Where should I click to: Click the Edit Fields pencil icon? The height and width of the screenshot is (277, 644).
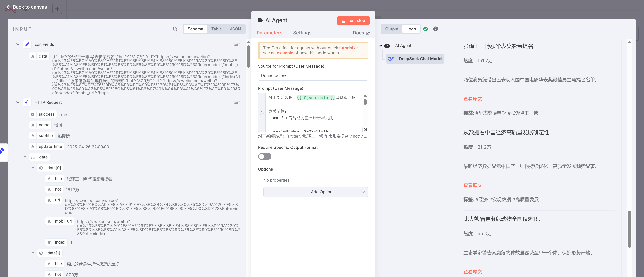[x=27, y=44]
